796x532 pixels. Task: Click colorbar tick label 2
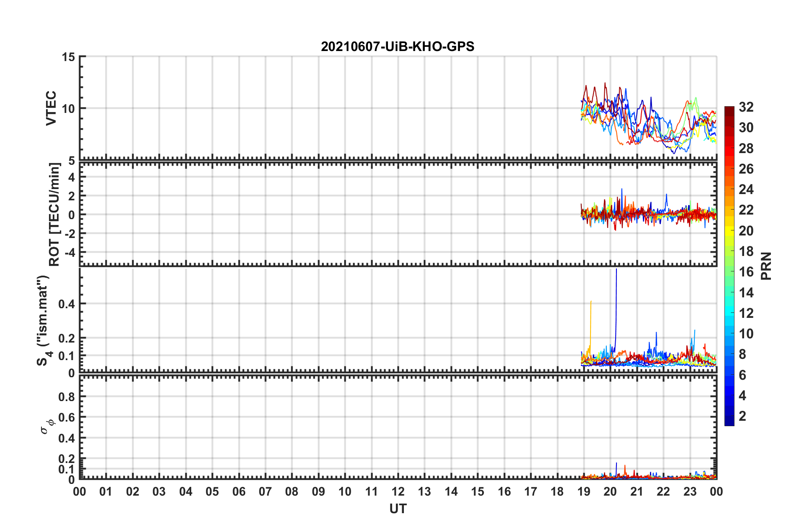point(742,416)
